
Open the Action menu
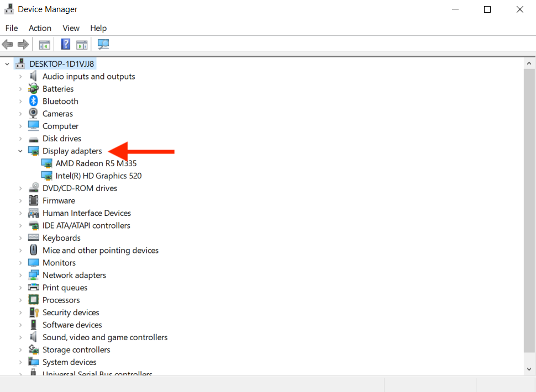[40, 28]
